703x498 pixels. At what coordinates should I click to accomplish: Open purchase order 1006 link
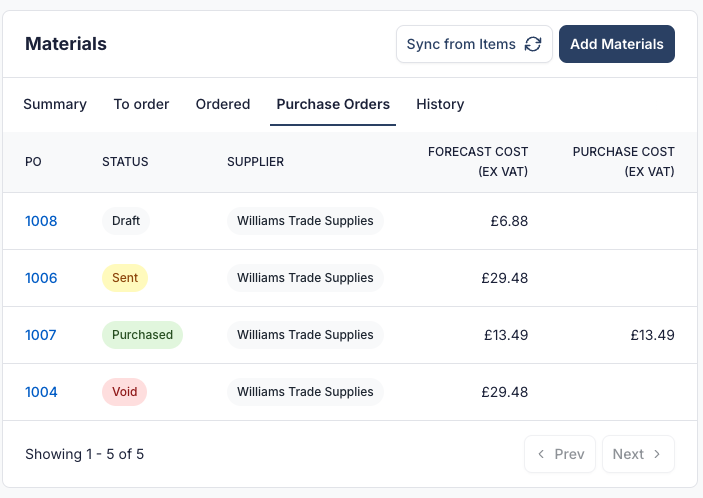[x=41, y=278]
